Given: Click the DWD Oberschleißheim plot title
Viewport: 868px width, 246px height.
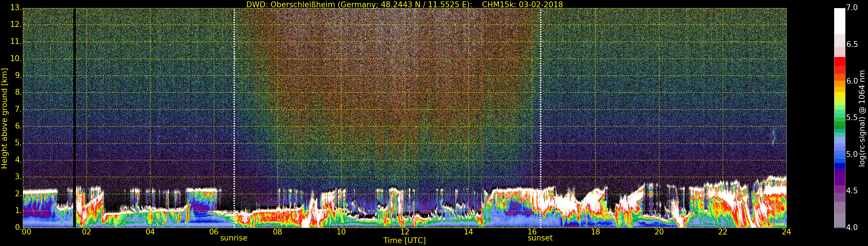Looking at the screenshot, I should click(x=404, y=4).
